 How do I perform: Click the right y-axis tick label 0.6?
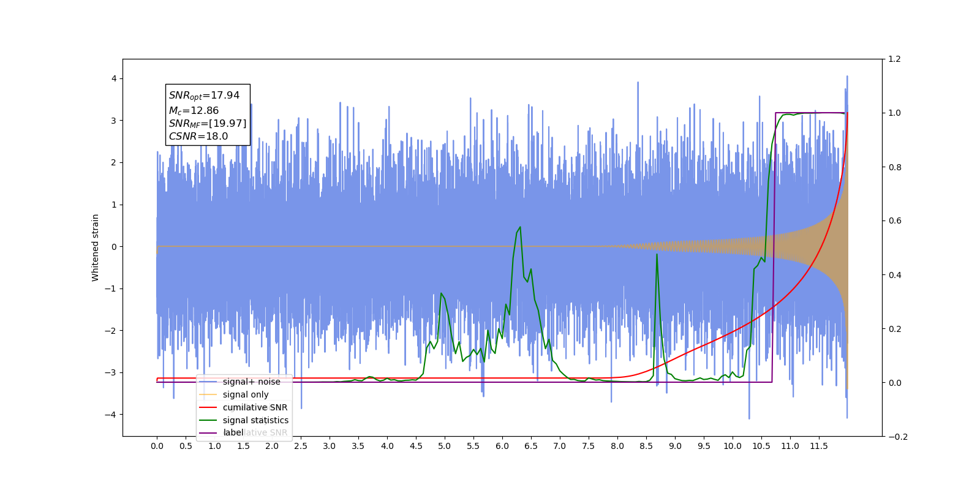click(x=894, y=221)
